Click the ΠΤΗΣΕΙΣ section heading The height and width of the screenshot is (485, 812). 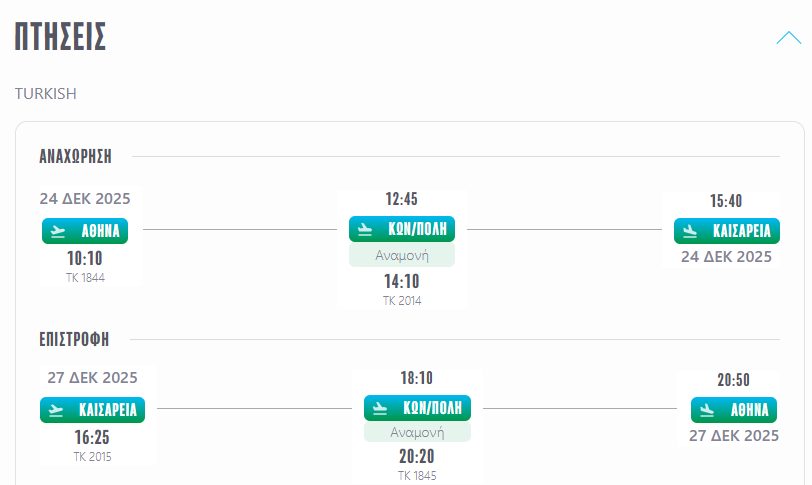(x=61, y=38)
